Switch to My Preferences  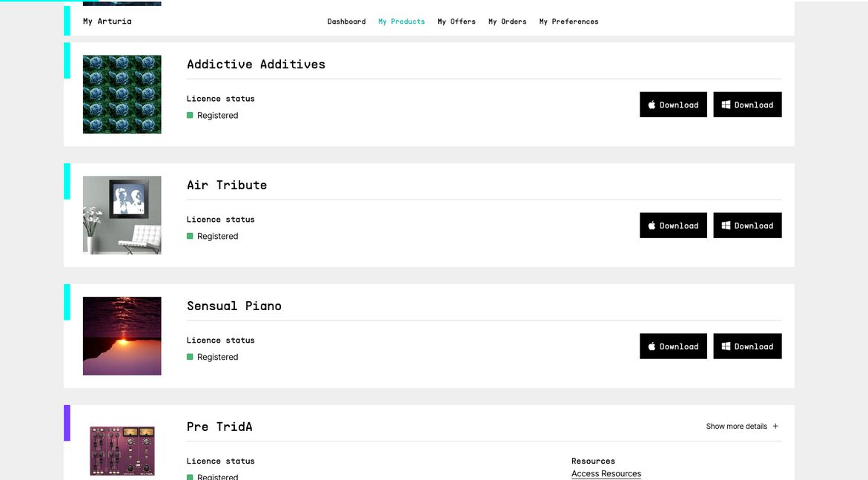coord(569,22)
